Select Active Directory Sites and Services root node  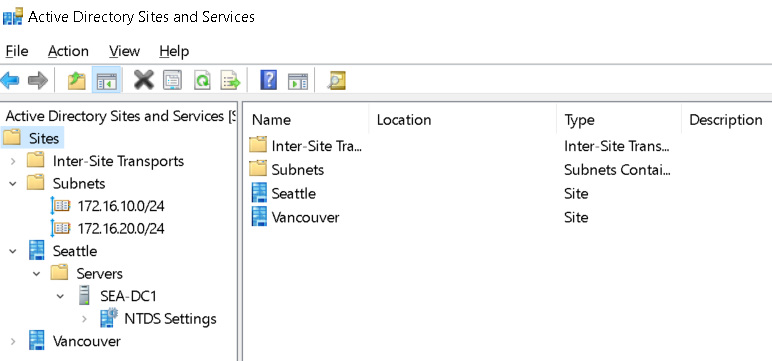pos(120,116)
